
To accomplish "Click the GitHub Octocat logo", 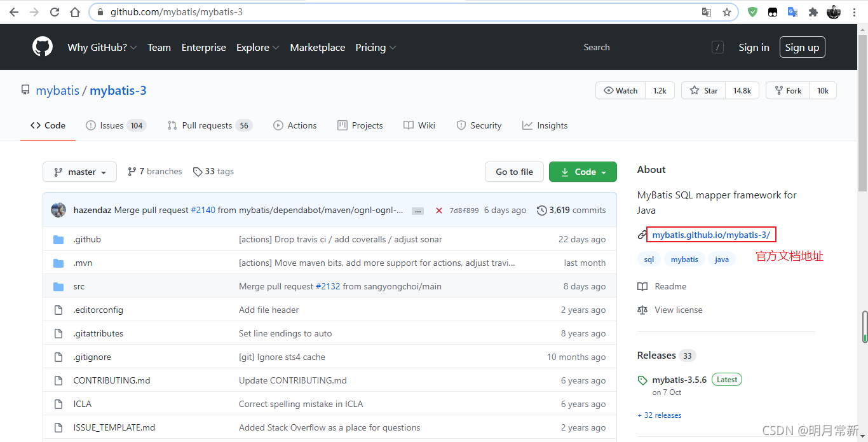I will click(43, 47).
